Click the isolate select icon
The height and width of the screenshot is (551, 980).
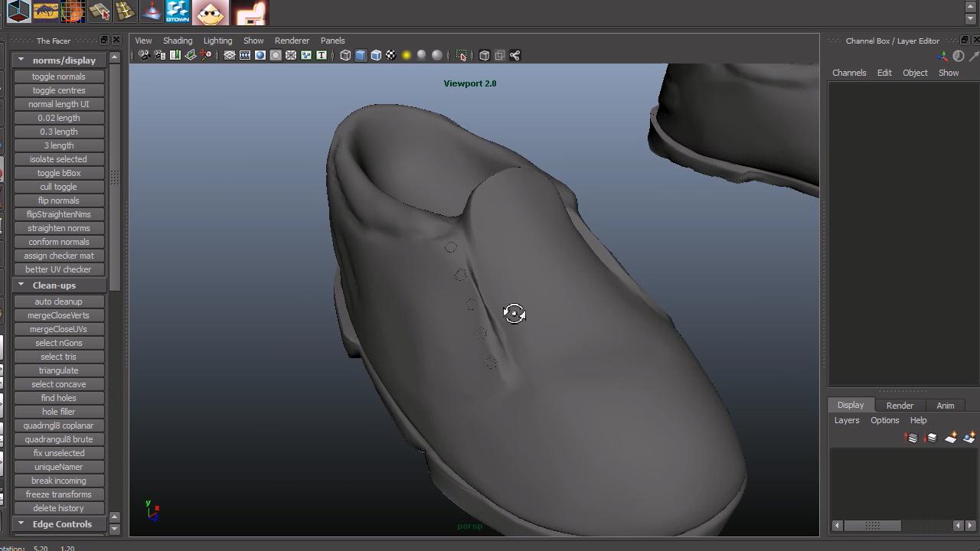coord(461,55)
